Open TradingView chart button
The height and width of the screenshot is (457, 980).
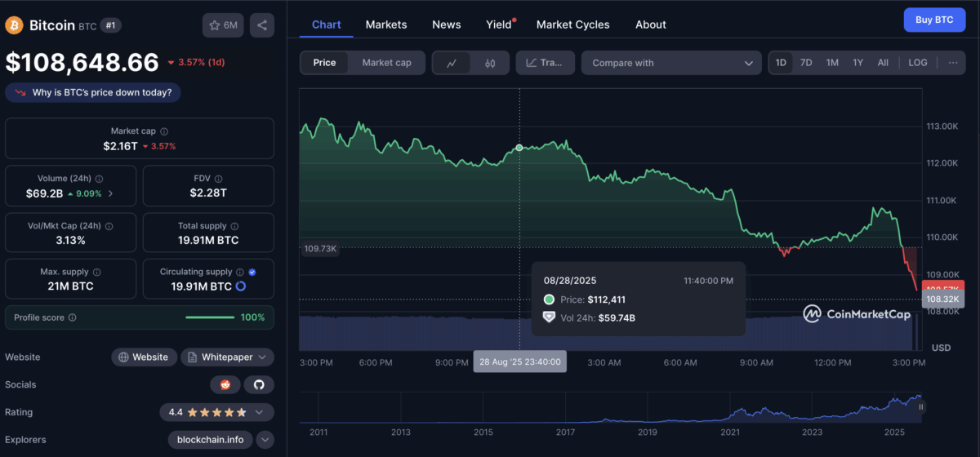coord(546,63)
